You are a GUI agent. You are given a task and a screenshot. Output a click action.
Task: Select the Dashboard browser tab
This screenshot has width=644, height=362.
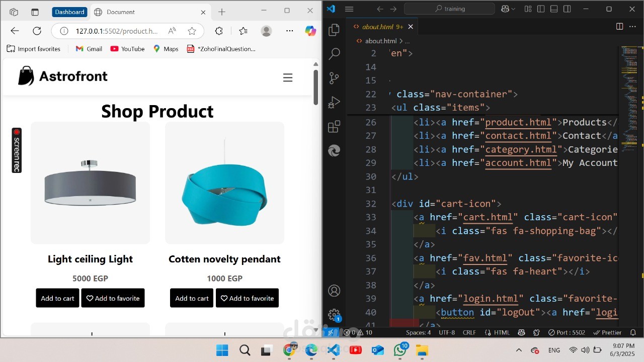click(x=69, y=12)
